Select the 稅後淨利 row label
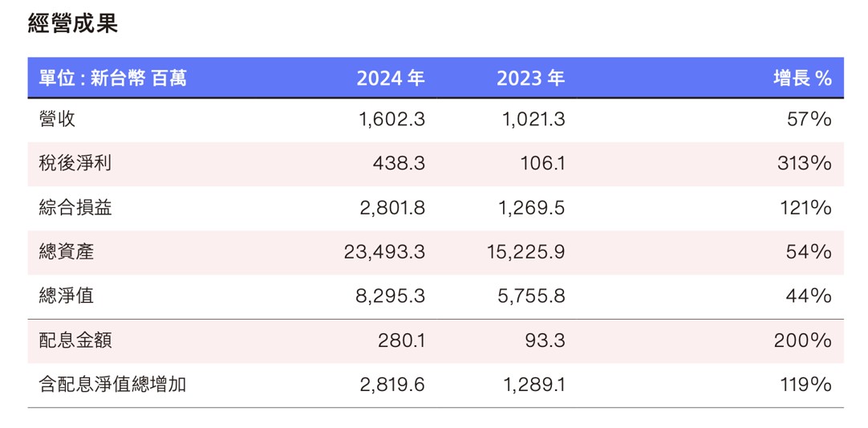868x428 pixels. click(x=75, y=164)
